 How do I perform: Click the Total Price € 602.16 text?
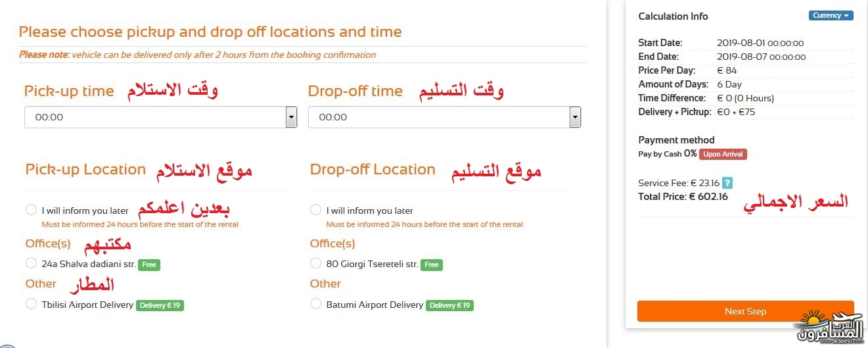tap(683, 196)
